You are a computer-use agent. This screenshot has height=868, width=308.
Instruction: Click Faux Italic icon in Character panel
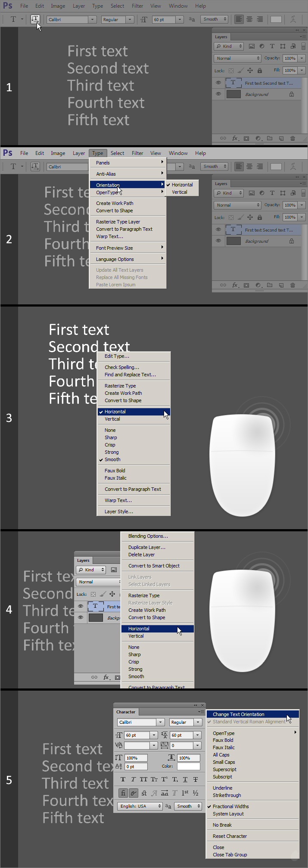tap(133, 779)
